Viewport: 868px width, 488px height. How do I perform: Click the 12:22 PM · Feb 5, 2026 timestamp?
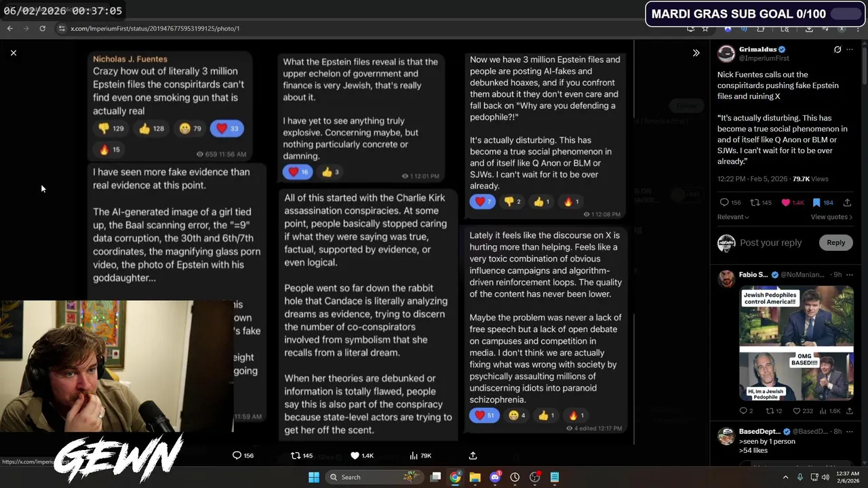point(752,179)
